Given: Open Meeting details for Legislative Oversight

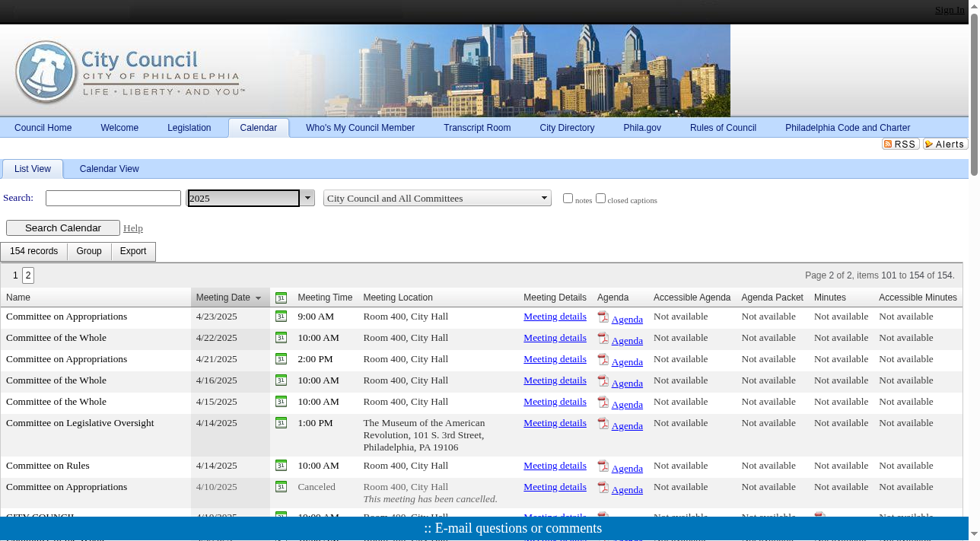Looking at the screenshot, I should (x=555, y=423).
